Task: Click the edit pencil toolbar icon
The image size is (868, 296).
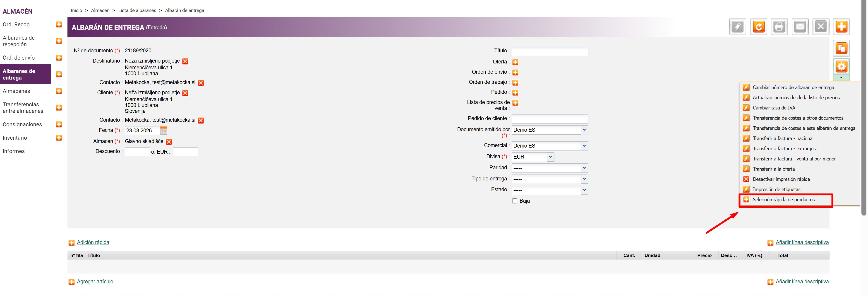Action: (x=737, y=27)
